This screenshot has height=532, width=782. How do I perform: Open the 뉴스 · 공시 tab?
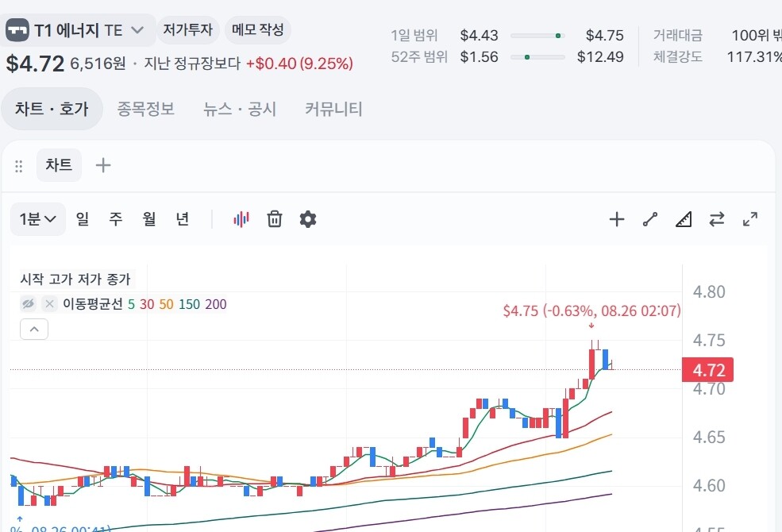click(240, 109)
